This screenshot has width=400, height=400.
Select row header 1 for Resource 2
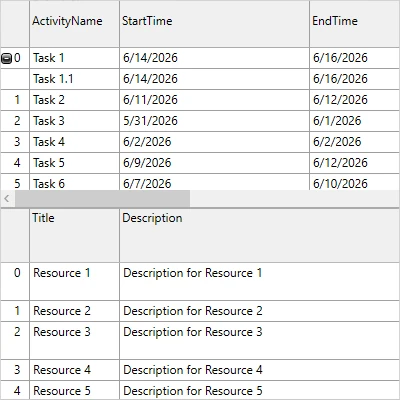[15, 311]
